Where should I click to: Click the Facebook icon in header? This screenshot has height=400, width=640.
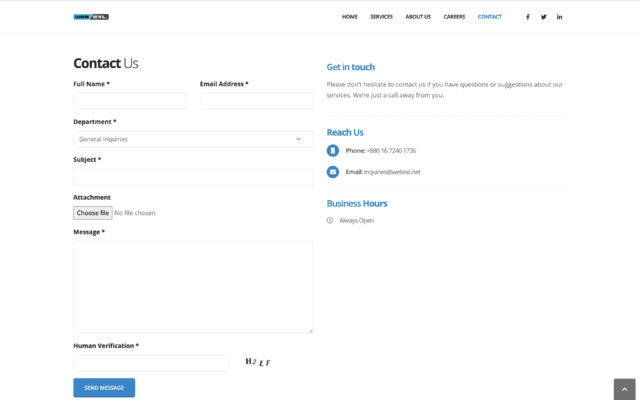(528, 17)
